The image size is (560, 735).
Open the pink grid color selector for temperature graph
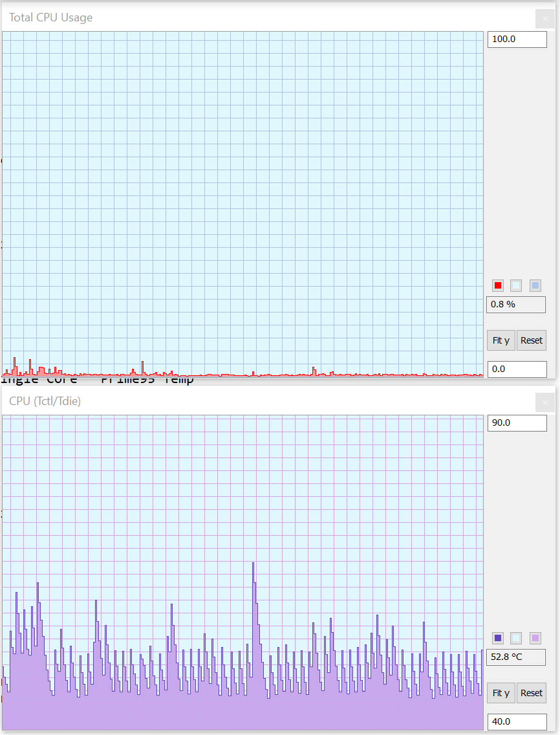tap(533, 638)
